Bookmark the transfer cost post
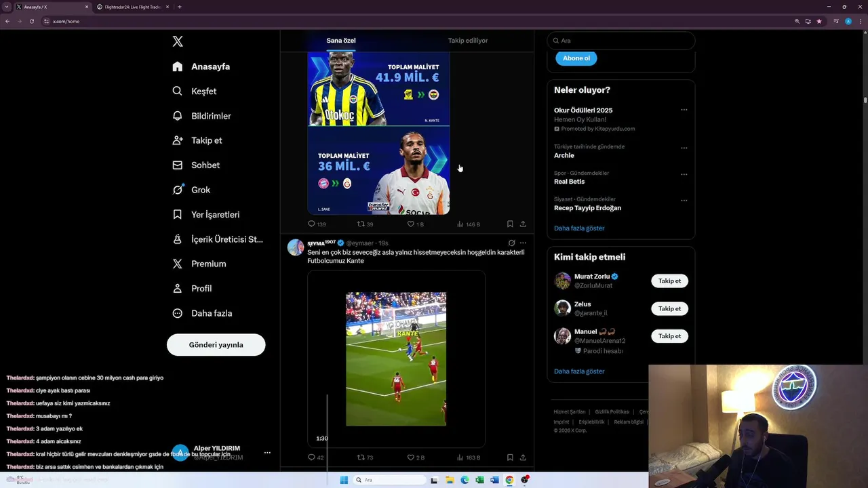This screenshot has width=868, height=488. pos(510,224)
